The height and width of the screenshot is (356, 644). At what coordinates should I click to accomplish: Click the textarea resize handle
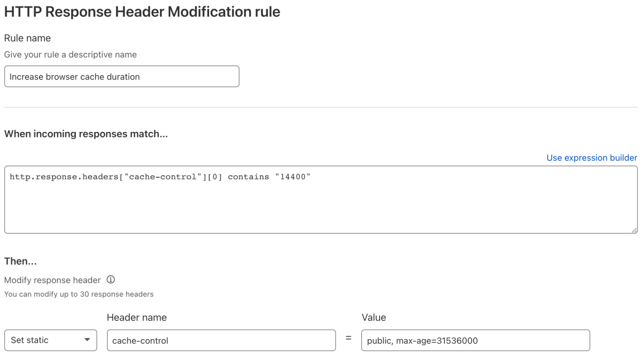point(634,230)
